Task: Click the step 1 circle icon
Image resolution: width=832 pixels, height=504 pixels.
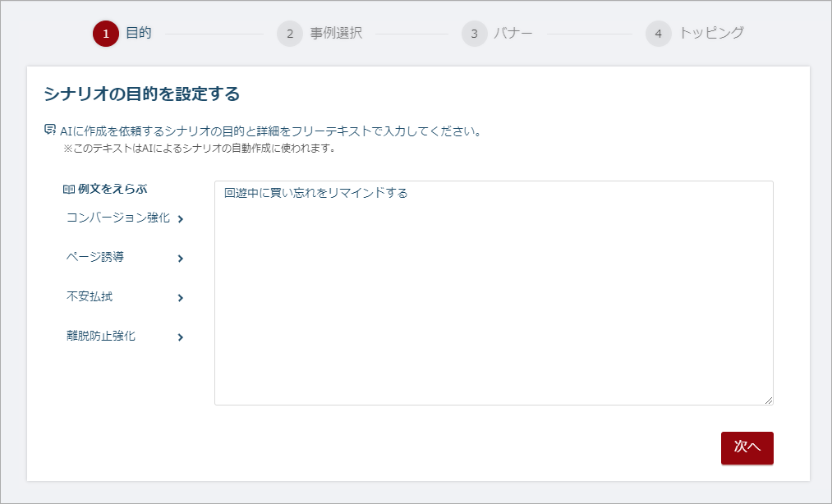Action: click(x=106, y=34)
